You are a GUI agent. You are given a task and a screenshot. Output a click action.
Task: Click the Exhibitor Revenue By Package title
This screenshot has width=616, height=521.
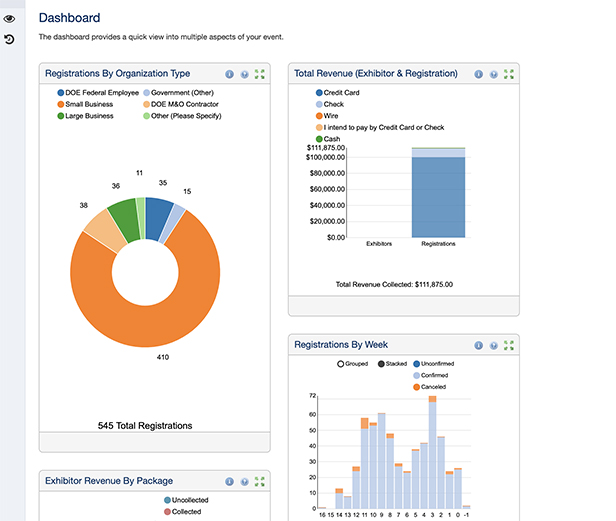point(109,481)
